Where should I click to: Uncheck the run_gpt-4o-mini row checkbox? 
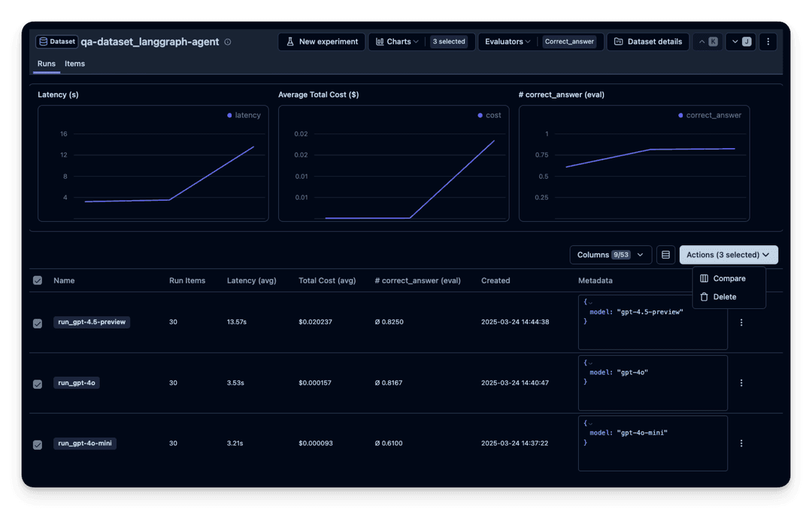coord(38,444)
